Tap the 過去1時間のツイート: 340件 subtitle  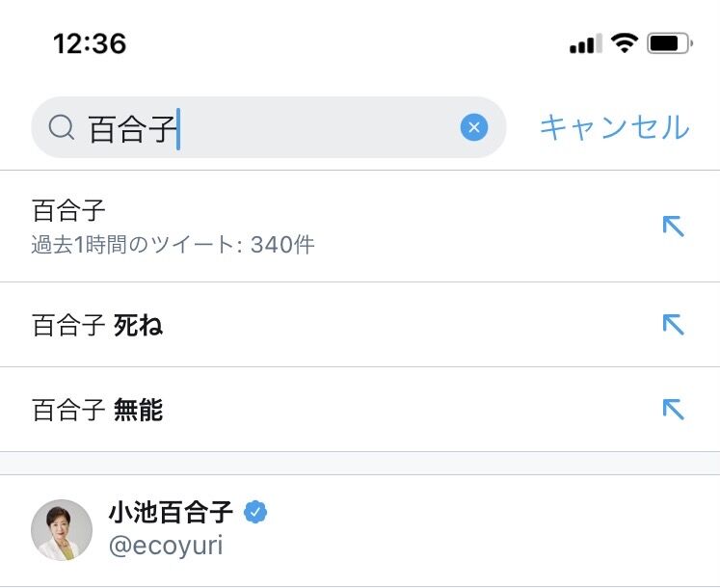coord(173,245)
